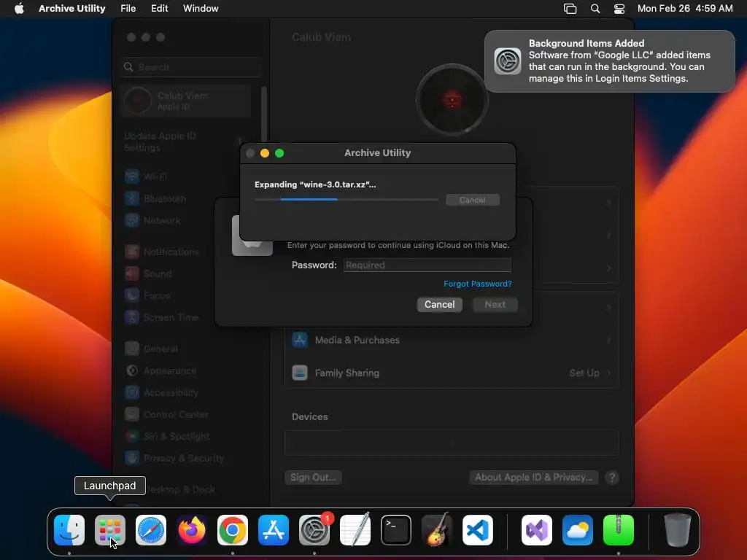Open Spotlight search in menu bar

[595, 9]
